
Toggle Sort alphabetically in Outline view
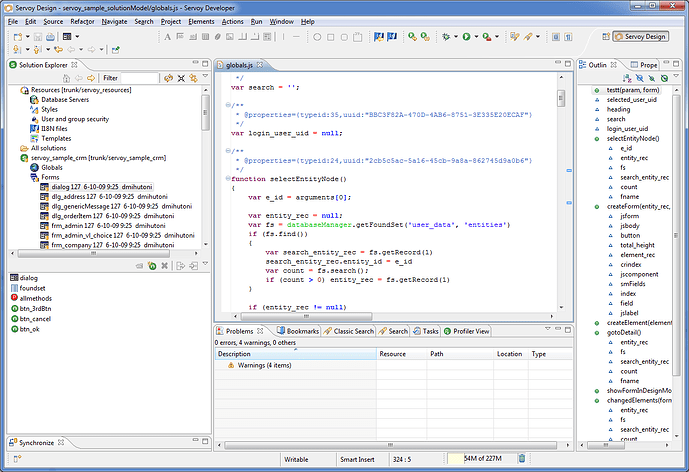coord(627,78)
